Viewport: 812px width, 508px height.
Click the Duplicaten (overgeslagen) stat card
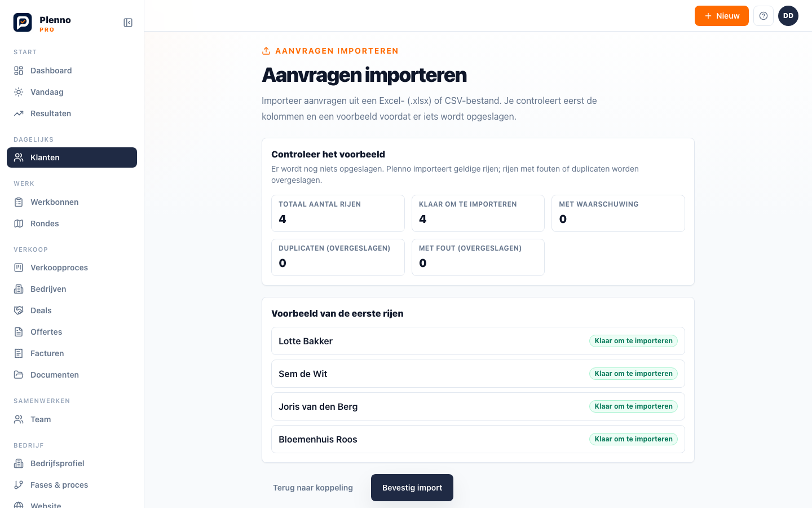[x=338, y=257]
